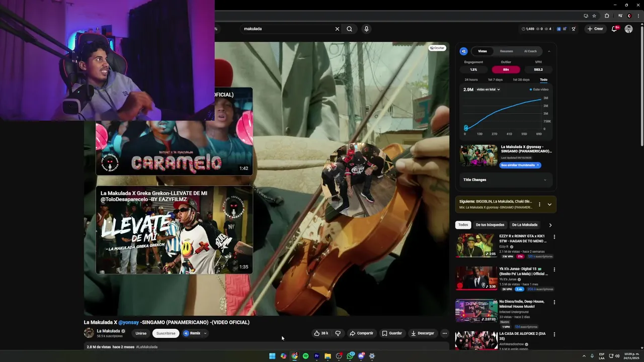Select the 24 hours range
644x362 pixels.
coord(471,79)
